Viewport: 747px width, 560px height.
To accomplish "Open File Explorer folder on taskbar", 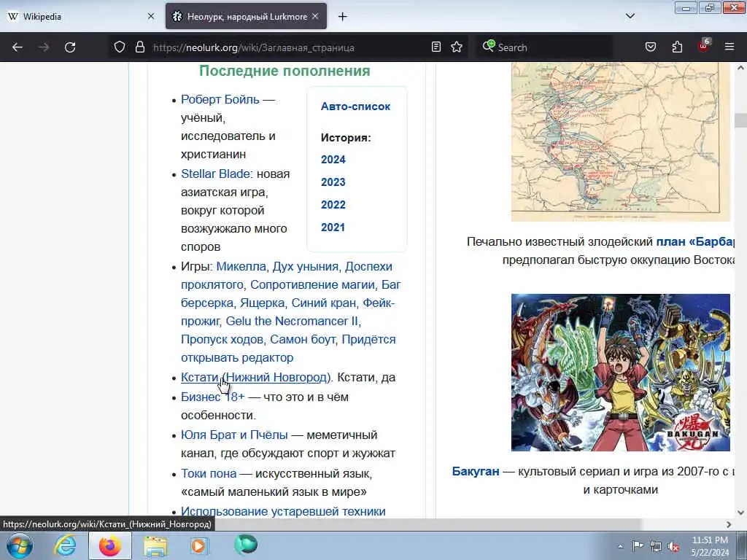I will pos(155,545).
